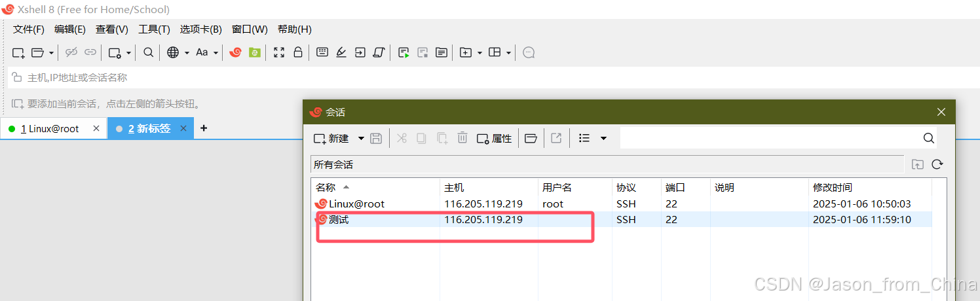The width and height of the screenshot is (980, 301).
Task: Open the 工具(T) menu
Action: pyautogui.click(x=154, y=29)
